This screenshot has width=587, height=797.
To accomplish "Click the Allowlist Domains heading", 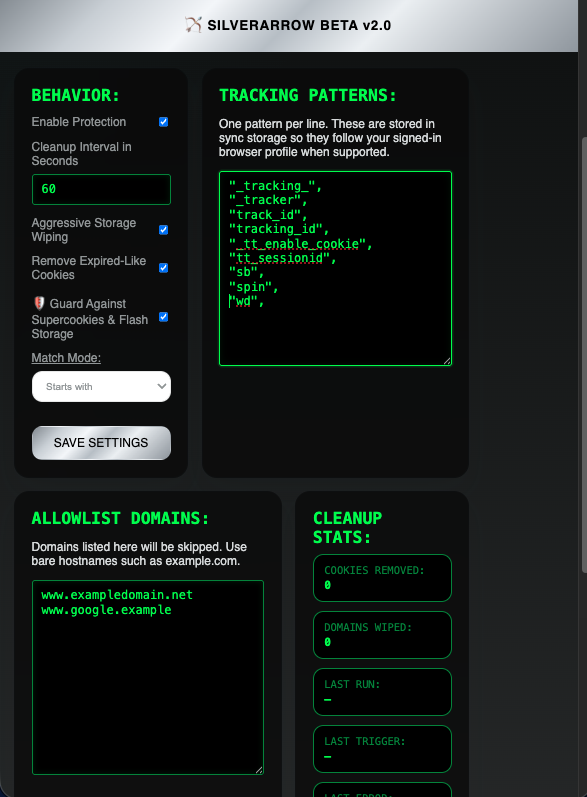I will tap(120, 518).
